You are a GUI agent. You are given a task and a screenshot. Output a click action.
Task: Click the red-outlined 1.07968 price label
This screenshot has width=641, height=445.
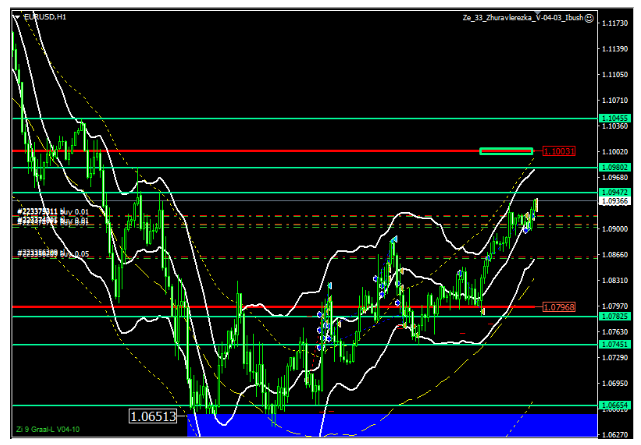[558, 306]
